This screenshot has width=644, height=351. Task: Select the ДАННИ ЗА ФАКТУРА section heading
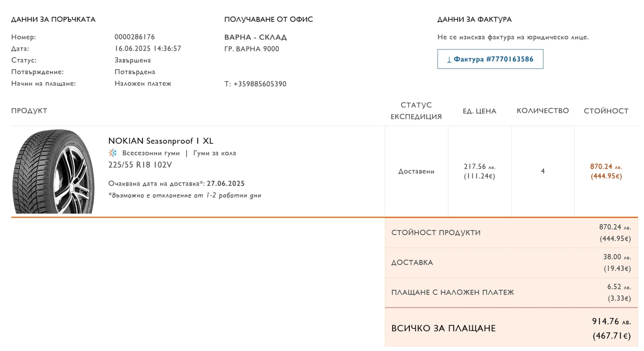[x=475, y=19]
